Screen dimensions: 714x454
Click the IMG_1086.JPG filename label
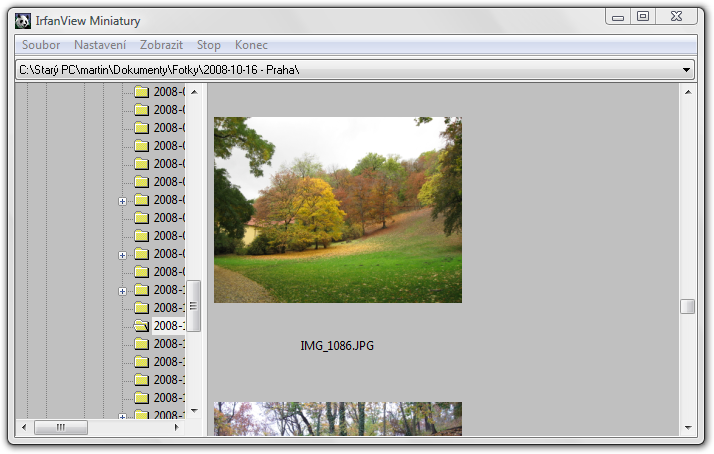point(337,346)
